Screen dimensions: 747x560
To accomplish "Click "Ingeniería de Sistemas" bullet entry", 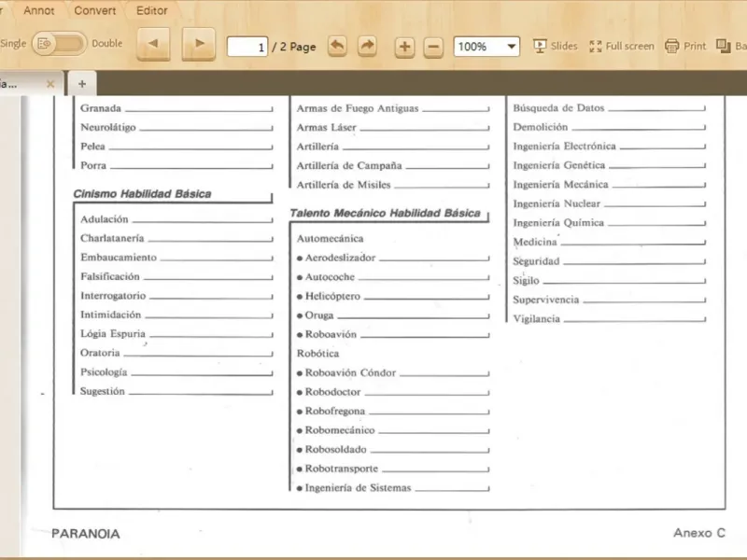I will point(393,487).
